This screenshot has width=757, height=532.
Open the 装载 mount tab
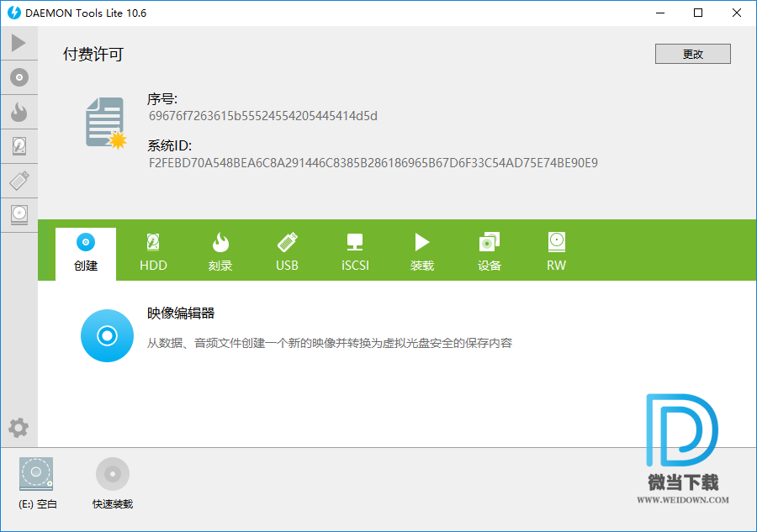pos(422,252)
